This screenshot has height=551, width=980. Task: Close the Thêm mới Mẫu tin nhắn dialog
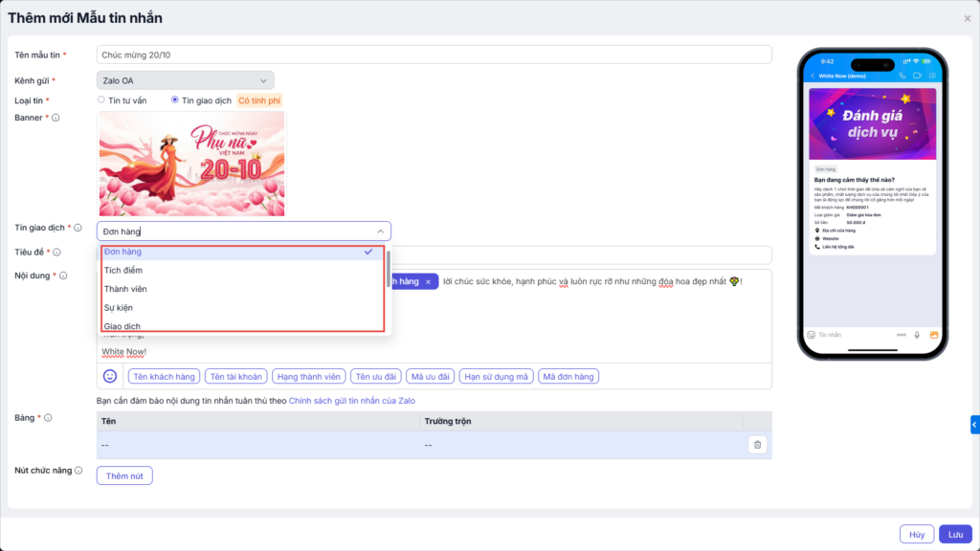[x=967, y=19]
